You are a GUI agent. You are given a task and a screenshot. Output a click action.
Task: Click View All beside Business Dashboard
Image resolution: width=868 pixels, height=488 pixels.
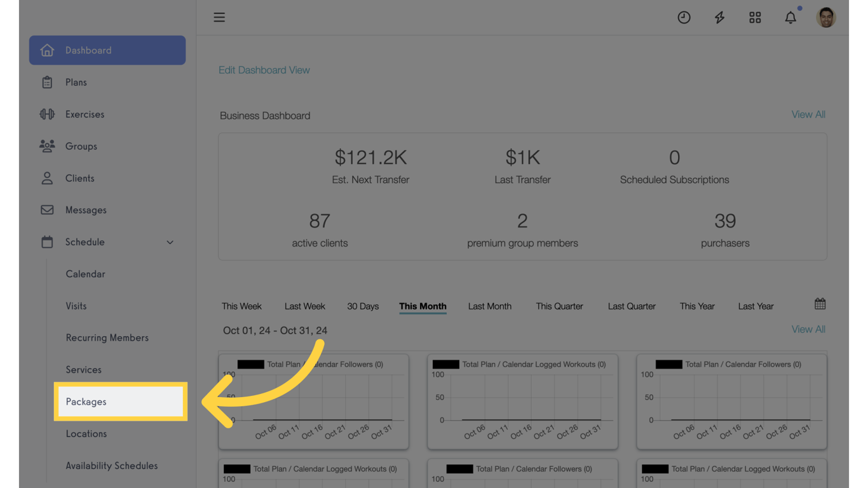(808, 114)
